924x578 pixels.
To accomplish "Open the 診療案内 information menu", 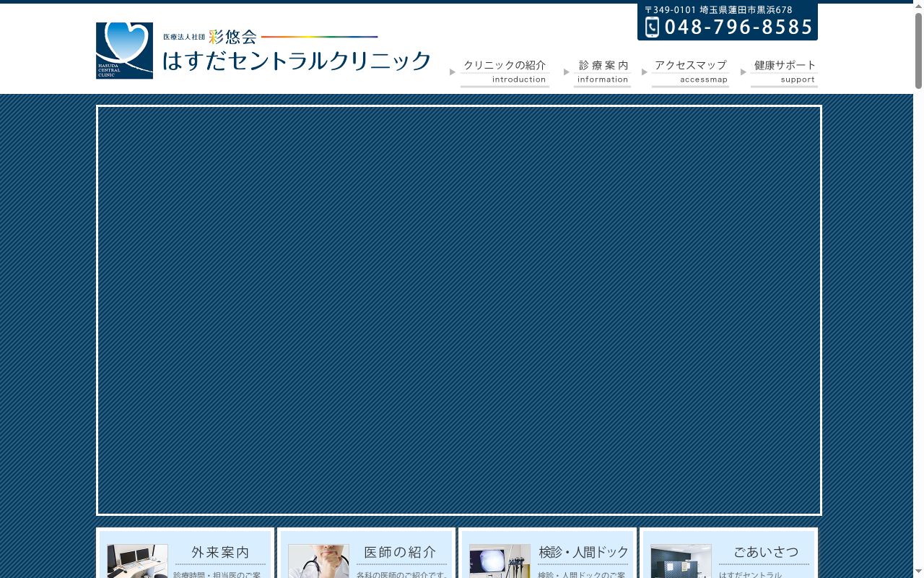I will point(602,73).
